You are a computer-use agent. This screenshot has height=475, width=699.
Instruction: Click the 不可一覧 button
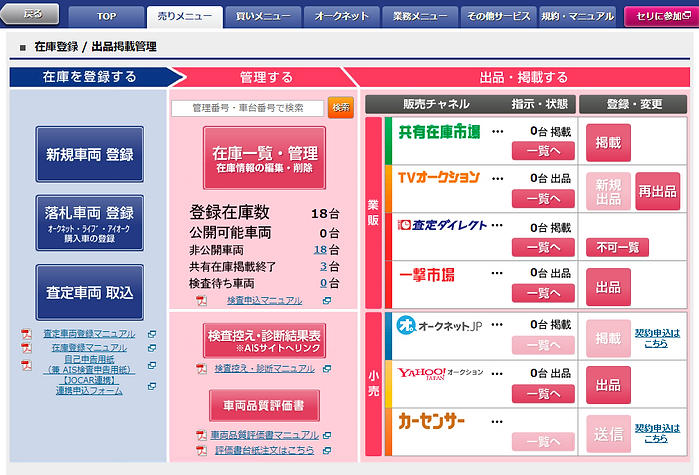617,247
